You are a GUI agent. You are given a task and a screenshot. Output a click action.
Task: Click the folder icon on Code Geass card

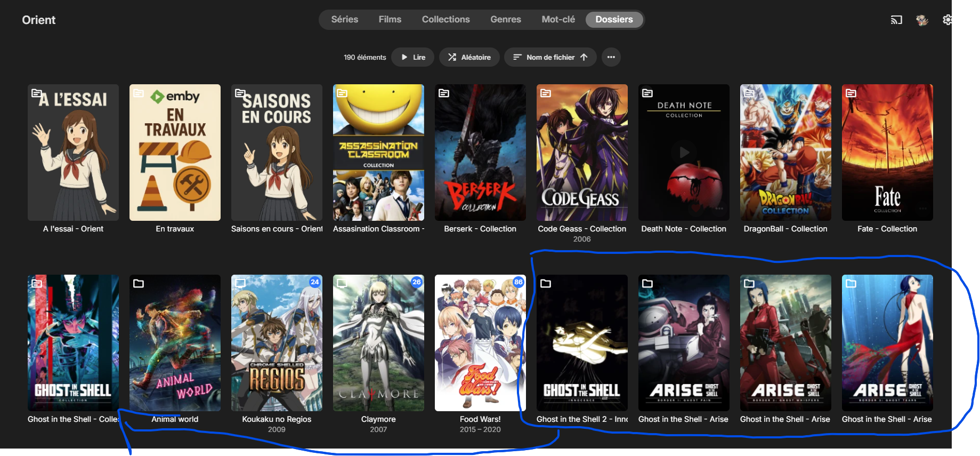pyautogui.click(x=546, y=93)
